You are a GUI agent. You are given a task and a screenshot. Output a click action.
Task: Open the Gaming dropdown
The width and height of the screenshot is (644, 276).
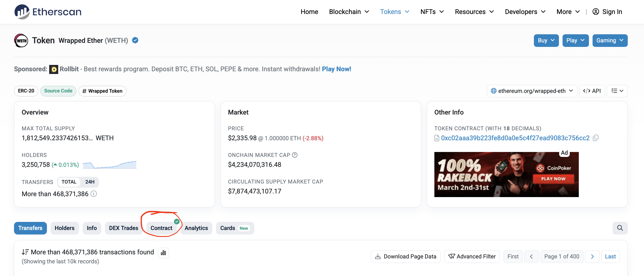610,40
